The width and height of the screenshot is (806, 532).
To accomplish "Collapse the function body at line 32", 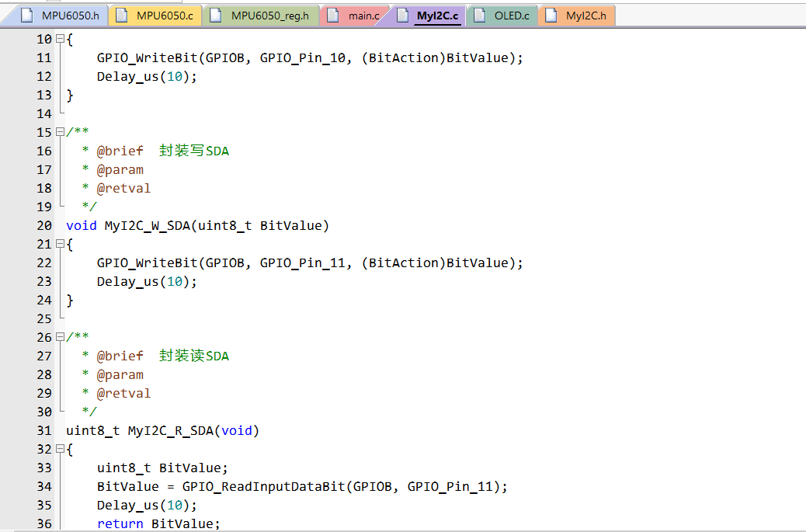I will tap(60, 449).
